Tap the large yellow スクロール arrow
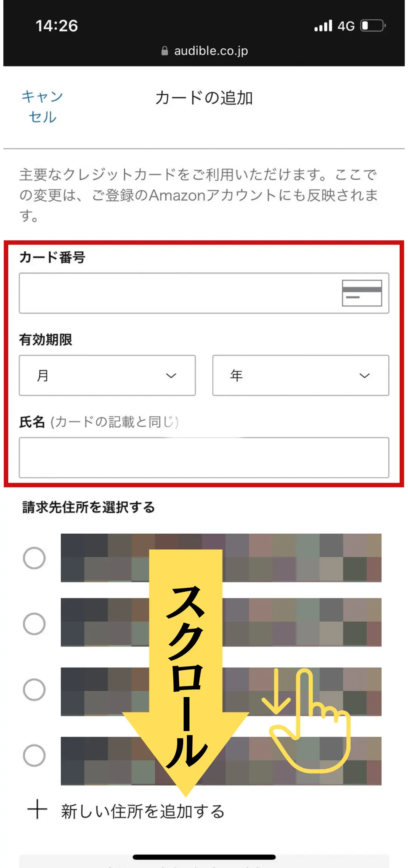This screenshot has width=408, height=868. coord(186,672)
